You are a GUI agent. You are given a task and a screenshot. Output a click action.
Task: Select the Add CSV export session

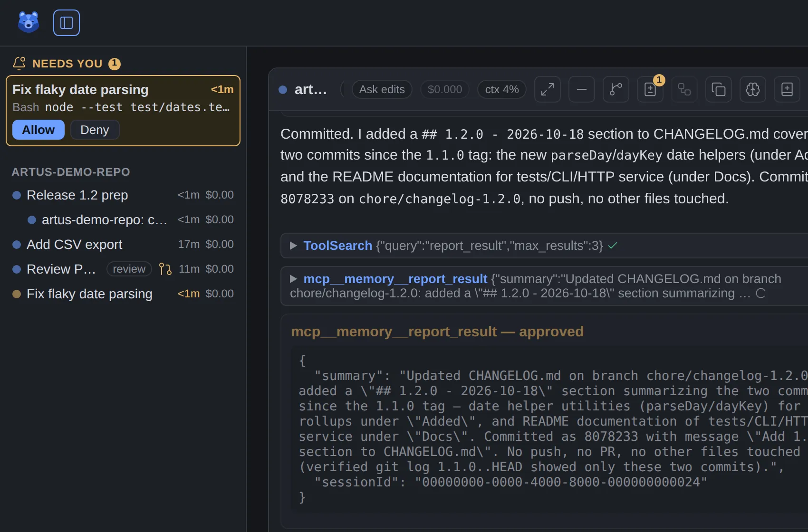(x=123, y=244)
